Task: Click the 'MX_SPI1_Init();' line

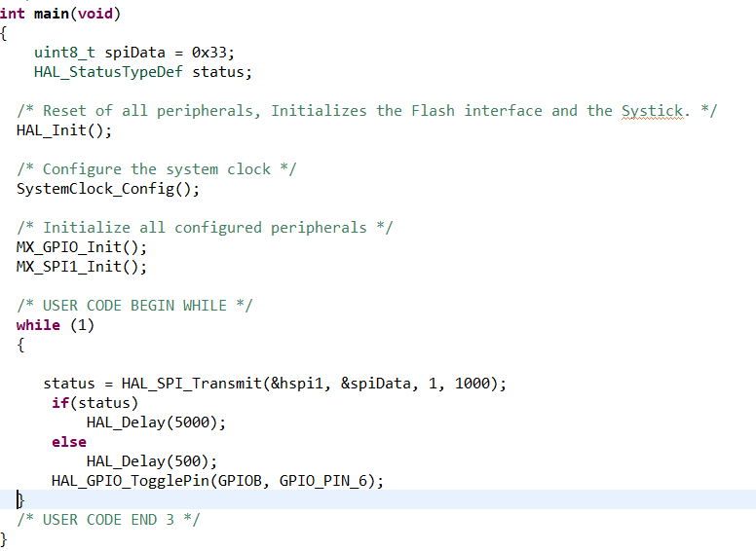Action: click(x=82, y=267)
